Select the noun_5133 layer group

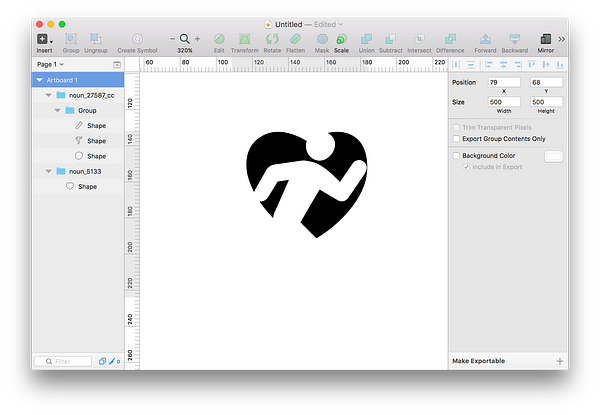tap(78, 171)
